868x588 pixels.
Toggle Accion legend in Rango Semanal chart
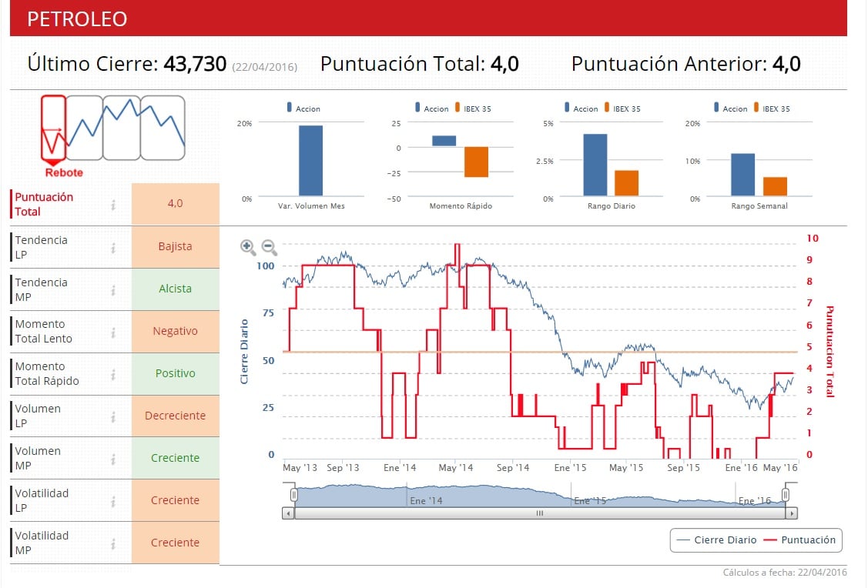click(731, 108)
